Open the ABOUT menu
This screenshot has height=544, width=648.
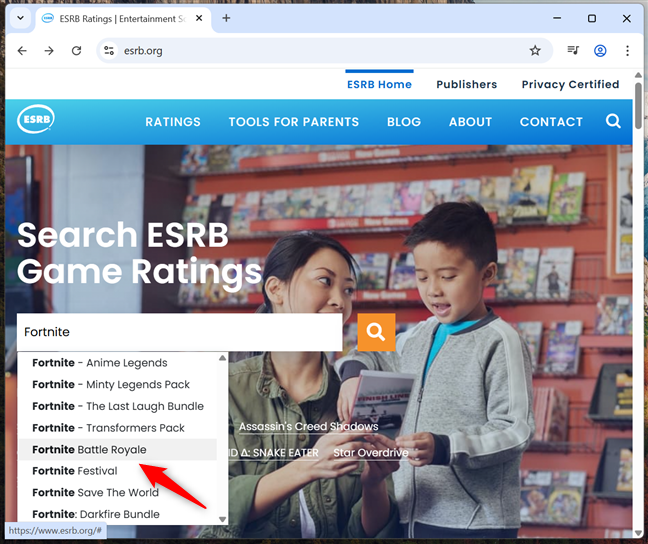470,122
